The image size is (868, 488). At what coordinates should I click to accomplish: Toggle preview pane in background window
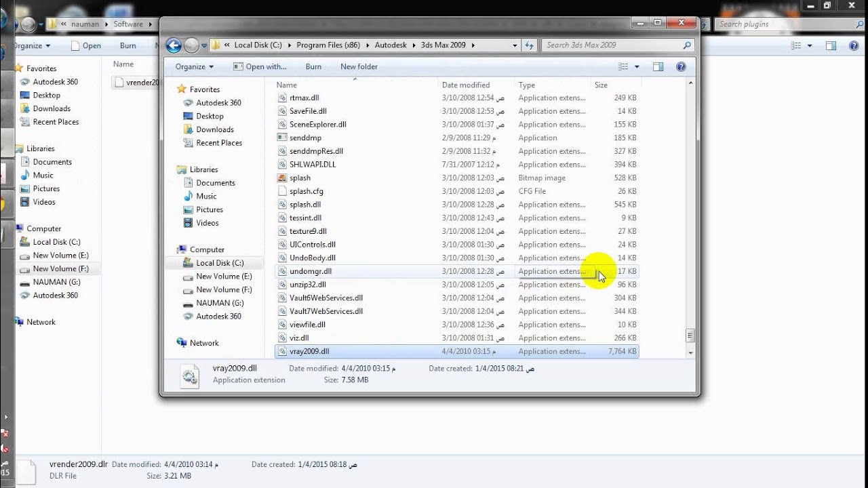pyautogui.click(x=831, y=45)
